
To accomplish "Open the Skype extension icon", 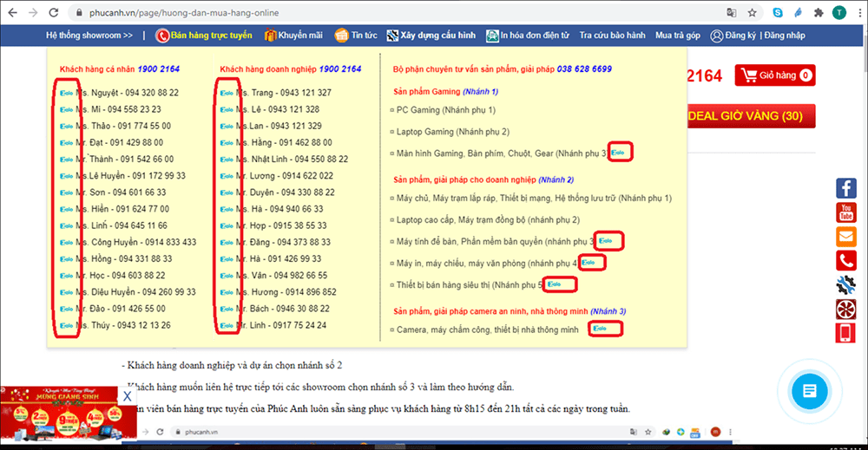I will tap(778, 12).
